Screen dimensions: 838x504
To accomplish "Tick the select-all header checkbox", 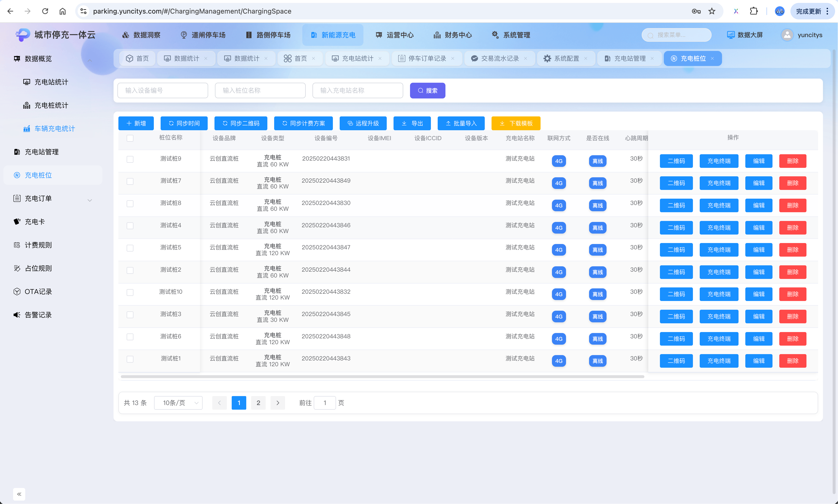I will click(x=130, y=138).
